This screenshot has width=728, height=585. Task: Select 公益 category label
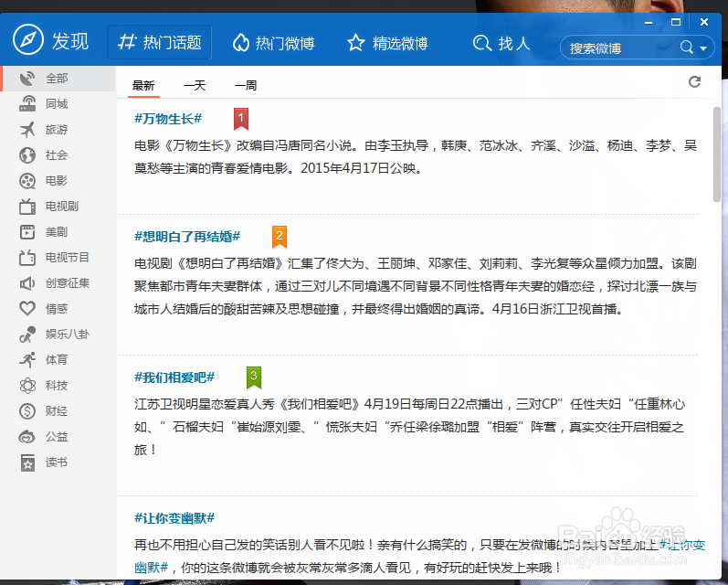pyautogui.click(x=57, y=436)
